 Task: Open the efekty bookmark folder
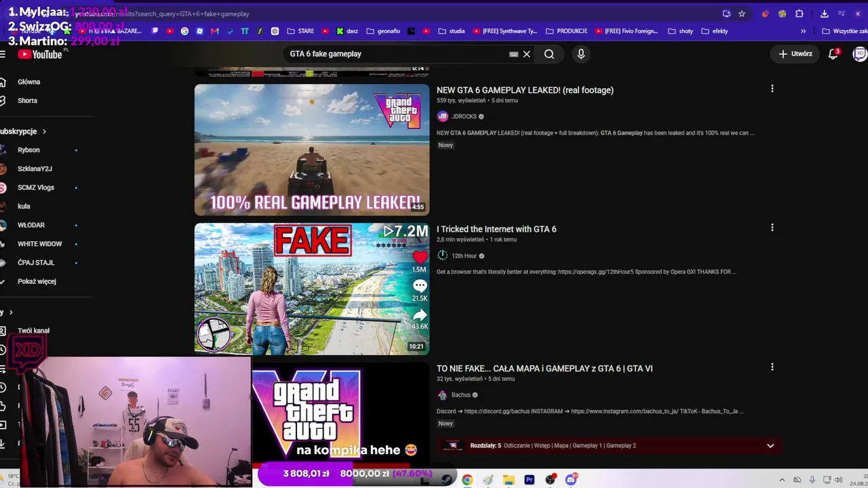(x=715, y=31)
